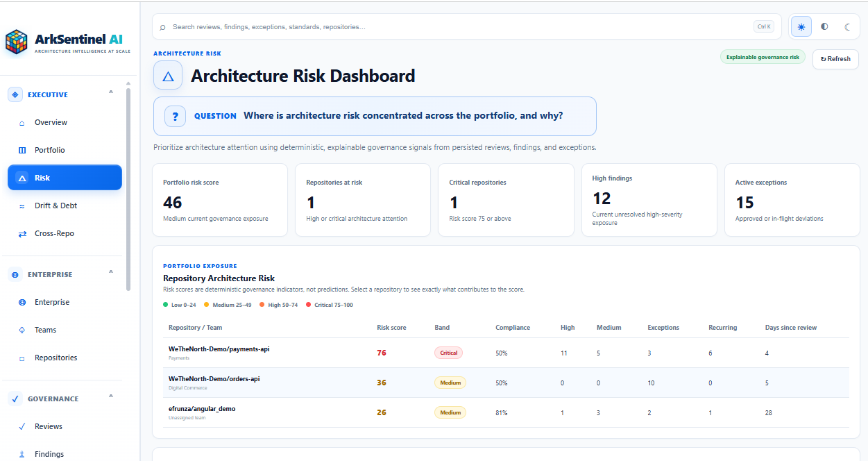Image resolution: width=868 pixels, height=461 pixels.
Task: Open the Portfolio risk score card
Action: [220, 200]
